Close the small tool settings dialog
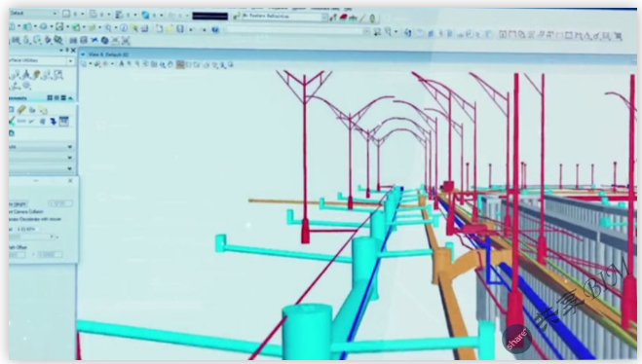 point(70,180)
